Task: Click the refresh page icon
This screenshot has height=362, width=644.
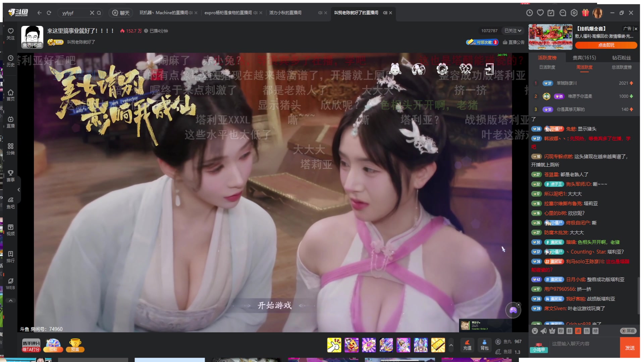Action: click(x=49, y=13)
